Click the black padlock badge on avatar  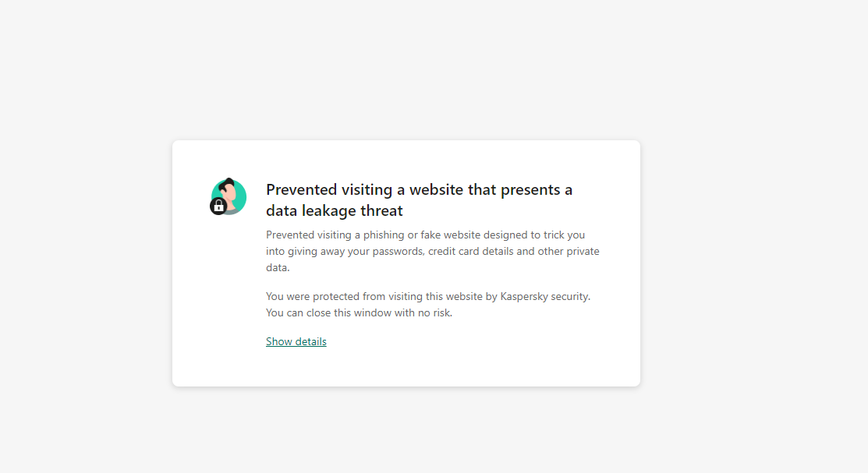click(x=218, y=206)
